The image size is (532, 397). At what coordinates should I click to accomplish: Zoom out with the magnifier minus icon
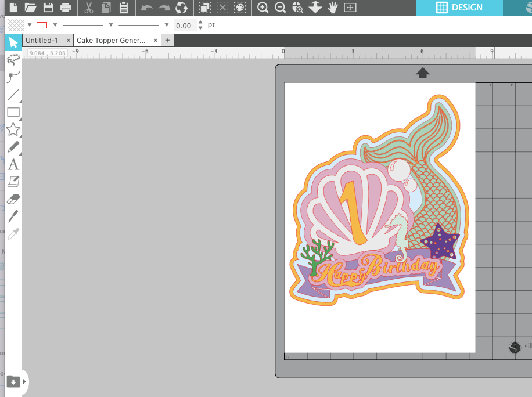pos(281,8)
